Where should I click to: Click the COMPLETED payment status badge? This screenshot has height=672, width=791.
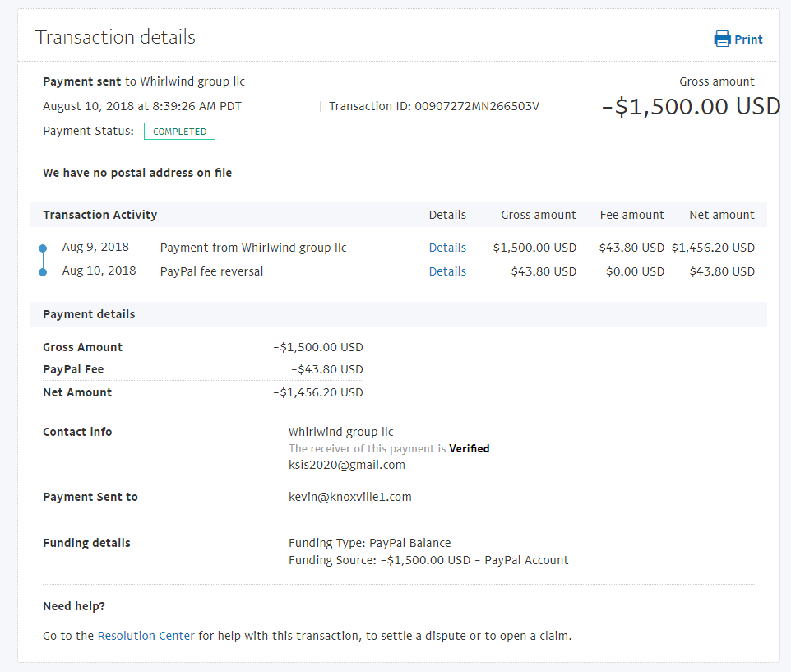pyautogui.click(x=179, y=132)
